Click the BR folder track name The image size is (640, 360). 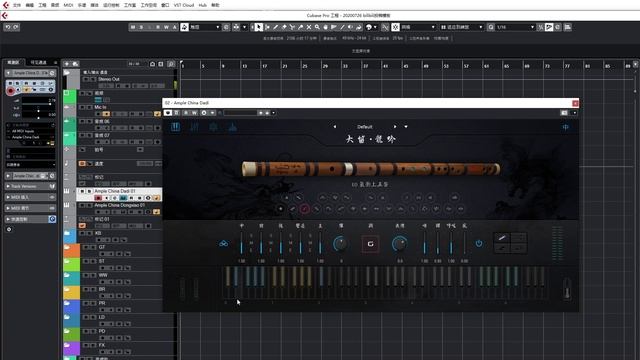pos(102,289)
